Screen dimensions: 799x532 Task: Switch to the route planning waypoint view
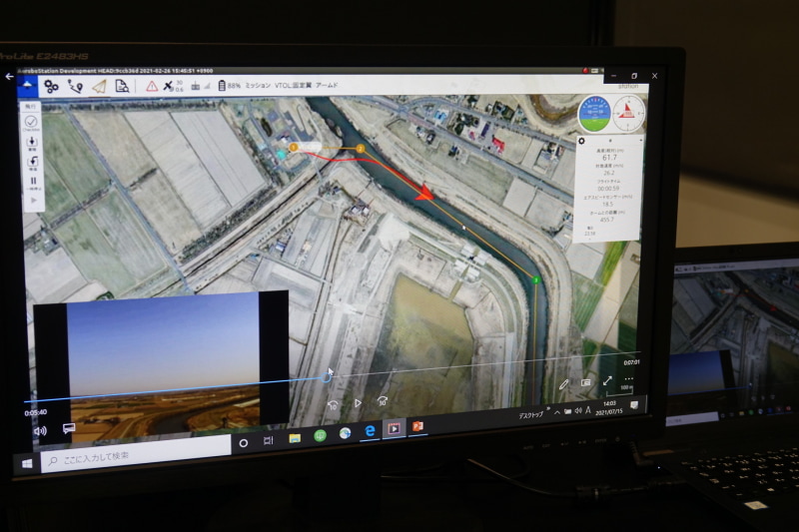click(x=76, y=87)
